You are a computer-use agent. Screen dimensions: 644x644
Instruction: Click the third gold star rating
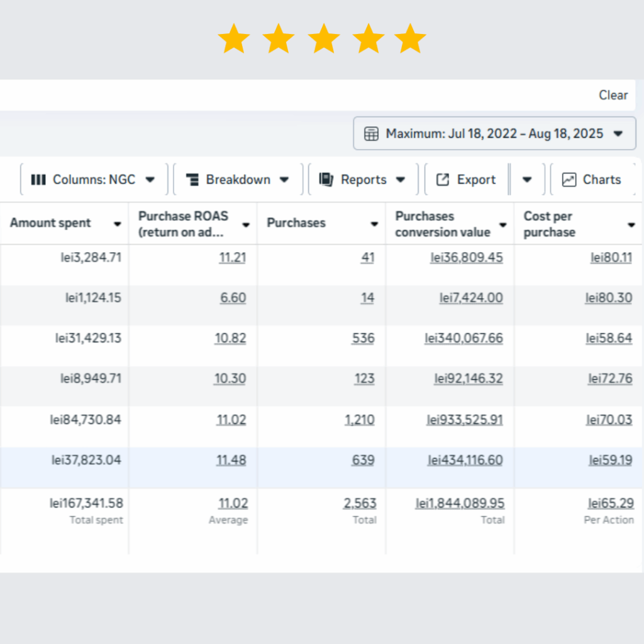[323, 39]
